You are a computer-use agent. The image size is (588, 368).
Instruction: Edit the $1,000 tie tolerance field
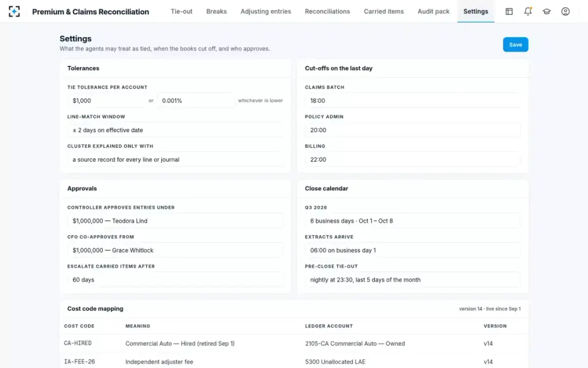(106, 101)
